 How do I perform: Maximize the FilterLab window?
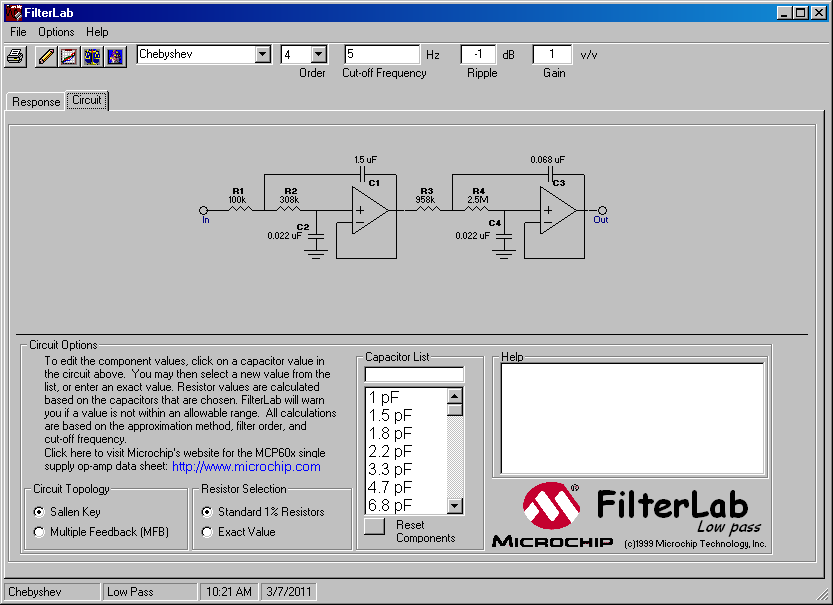tap(801, 13)
